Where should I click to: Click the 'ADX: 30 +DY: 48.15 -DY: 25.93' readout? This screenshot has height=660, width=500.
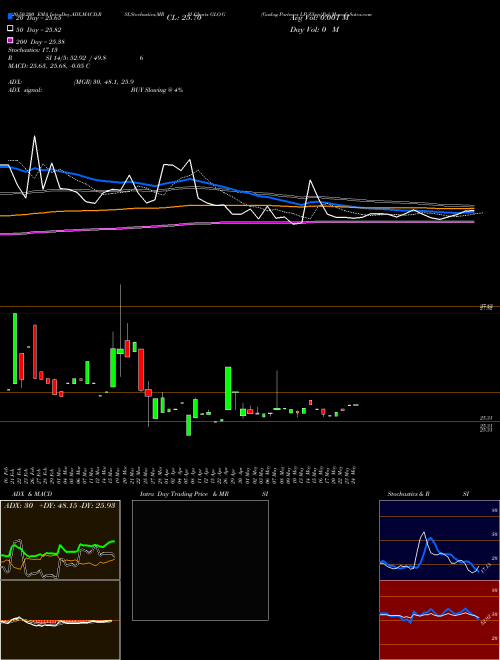[x=59, y=505]
